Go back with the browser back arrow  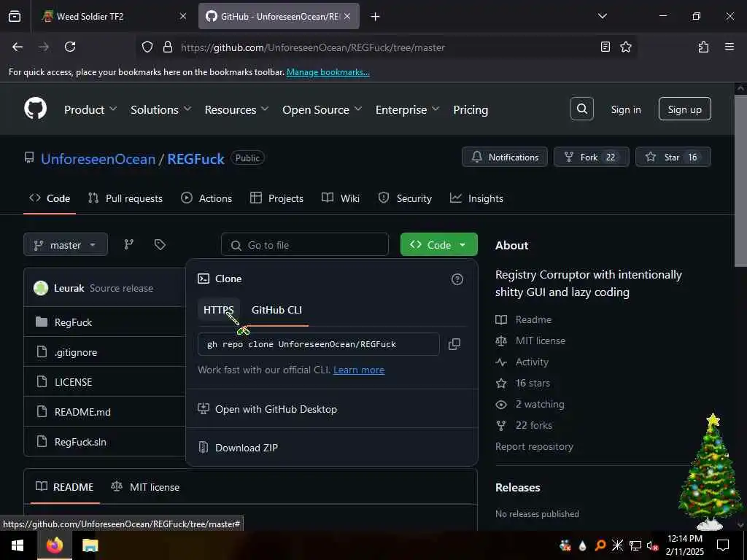18,47
